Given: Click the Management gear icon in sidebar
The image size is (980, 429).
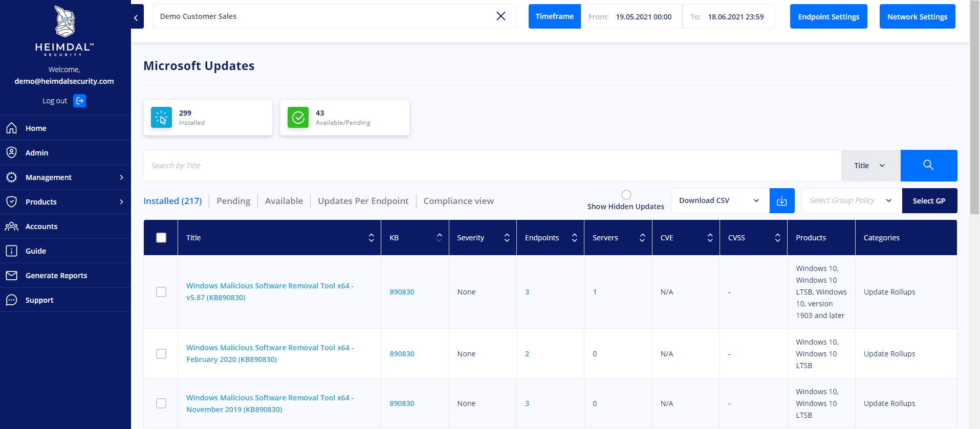Looking at the screenshot, I should 12,177.
